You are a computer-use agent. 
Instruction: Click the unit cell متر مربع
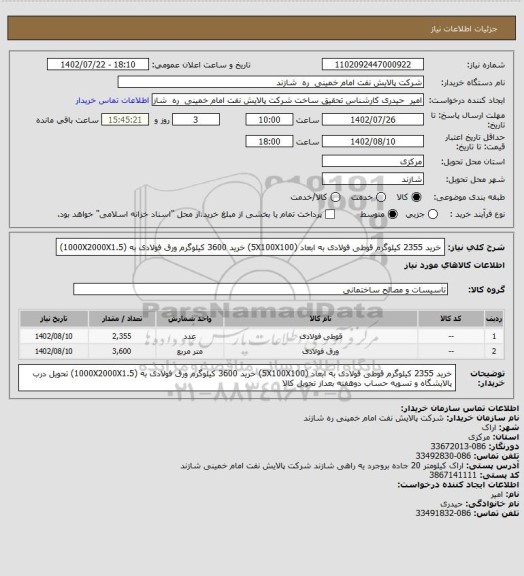tap(190, 351)
